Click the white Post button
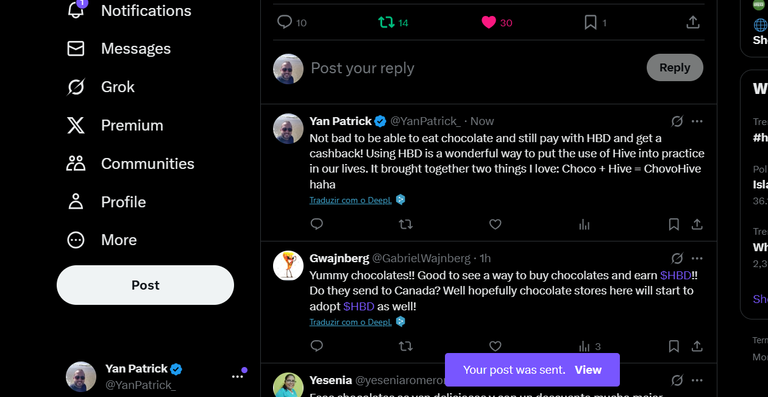This screenshot has height=397, width=768. pyautogui.click(x=145, y=285)
